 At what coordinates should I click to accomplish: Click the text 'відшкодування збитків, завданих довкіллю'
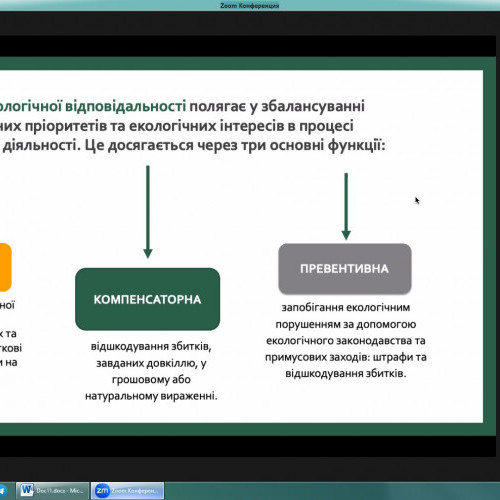coord(151,355)
